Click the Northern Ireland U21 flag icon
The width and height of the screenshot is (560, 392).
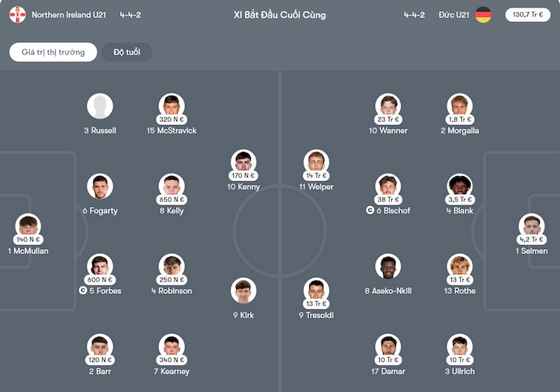pyautogui.click(x=18, y=15)
